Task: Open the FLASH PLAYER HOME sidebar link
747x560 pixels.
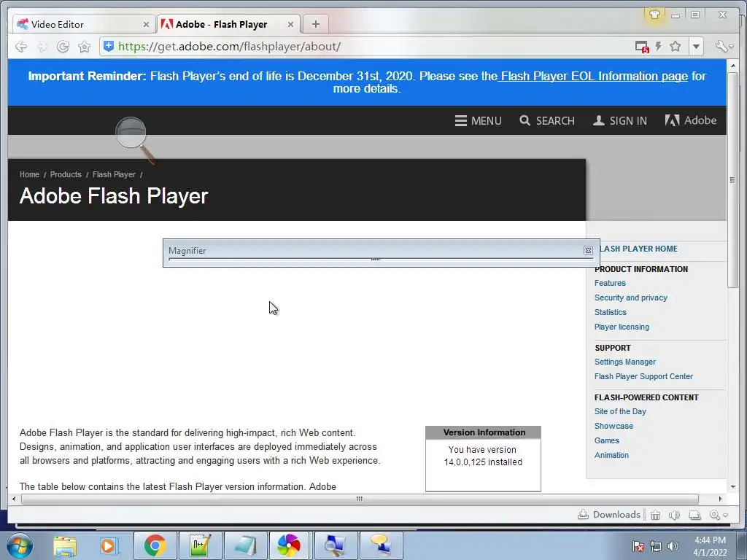Action: [x=638, y=249]
